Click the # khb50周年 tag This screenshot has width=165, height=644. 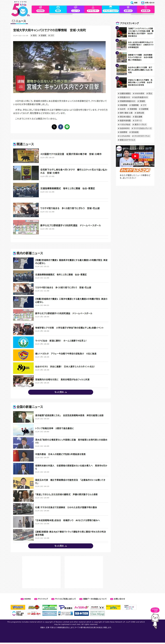pos(138,94)
